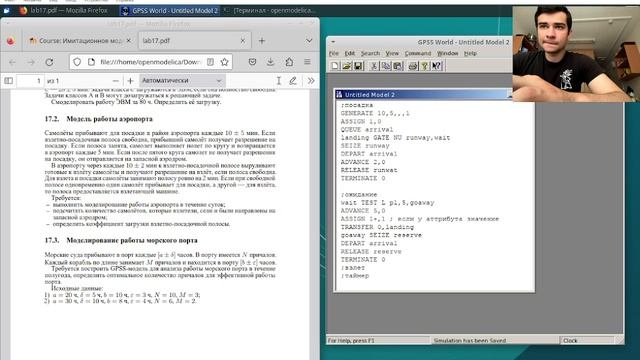Paste clipboard with the GPSS Paste icon
The width and height of the screenshot is (640, 360).
click(397, 66)
